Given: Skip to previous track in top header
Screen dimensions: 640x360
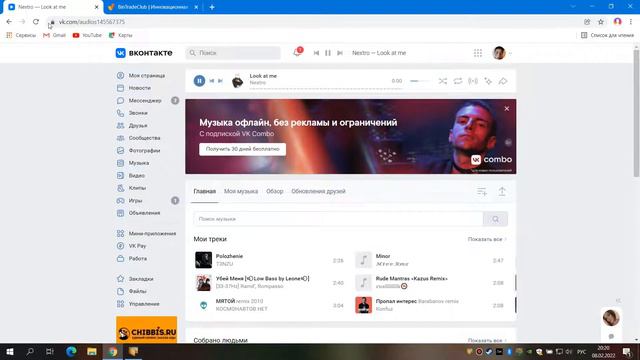Looking at the screenshot, I should [316, 53].
